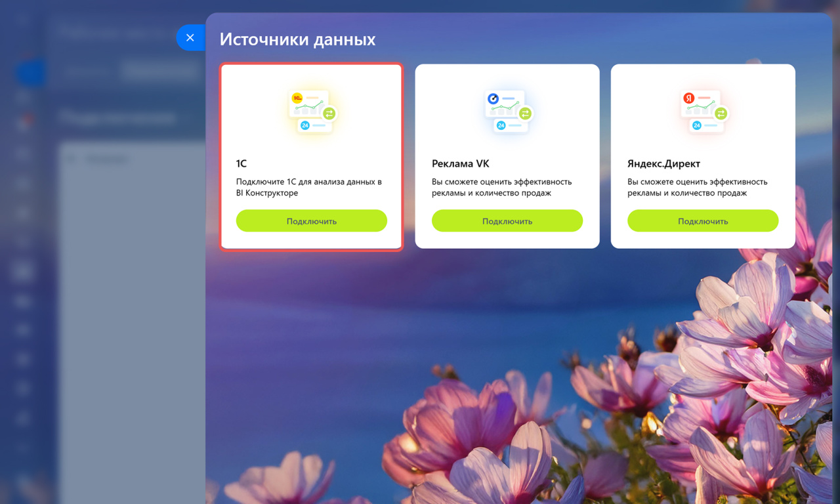Image resolution: width=840 pixels, height=504 pixels.
Task: Click Подключить for Яндекс.Директ
Action: pos(703,221)
